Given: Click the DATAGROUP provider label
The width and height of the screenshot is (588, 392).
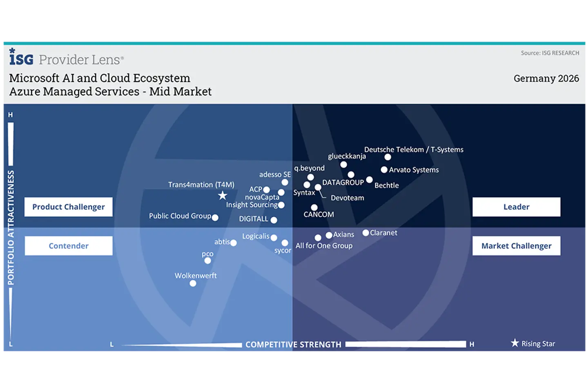Looking at the screenshot, I should tap(343, 183).
